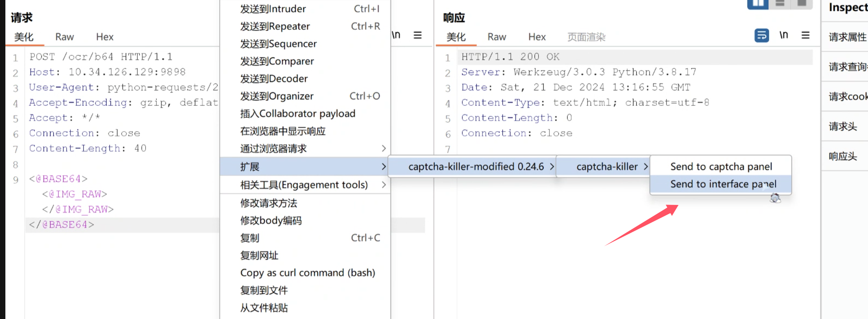Image resolution: width=868 pixels, height=319 pixels.
Task: Click the '</@BASE64>' closing tag
Action: click(62, 225)
